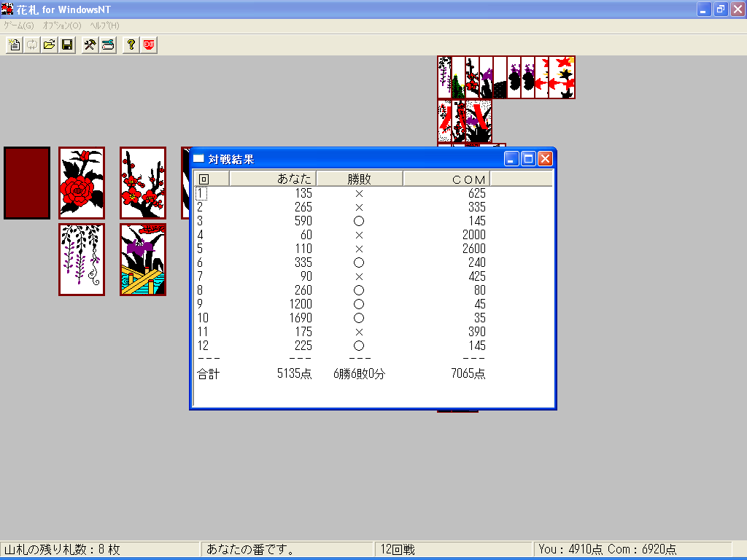Open the オプション(O) menu
Screen dimensions: 747x560
click(x=62, y=26)
